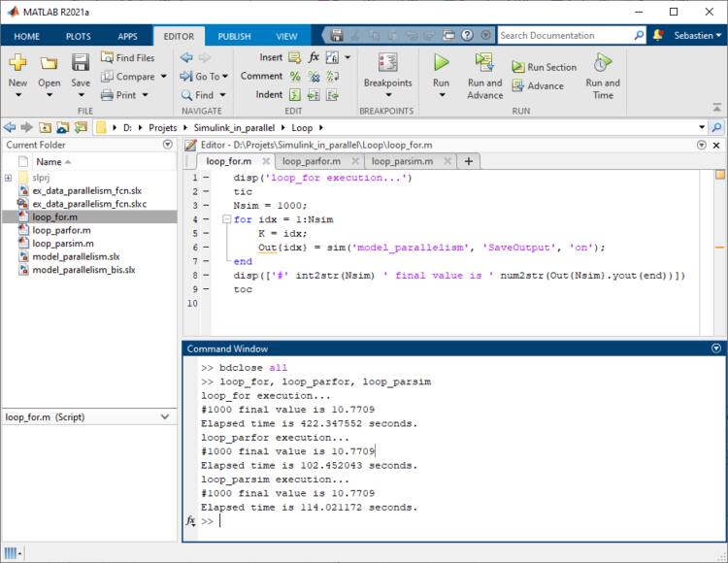The width and height of the screenshot is (728, 563).
Task: Run the script with the green Run arrow
Action: point(441,62)
